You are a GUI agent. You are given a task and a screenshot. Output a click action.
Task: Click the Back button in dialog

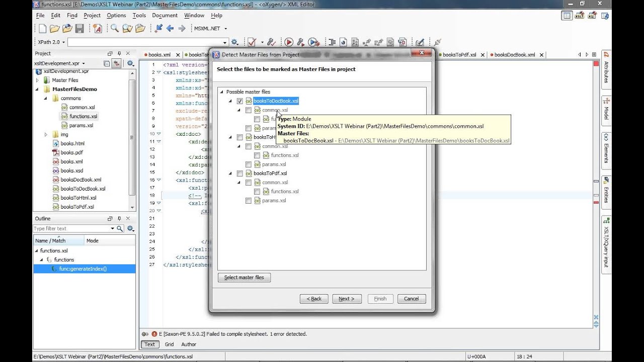coord(314,299)
